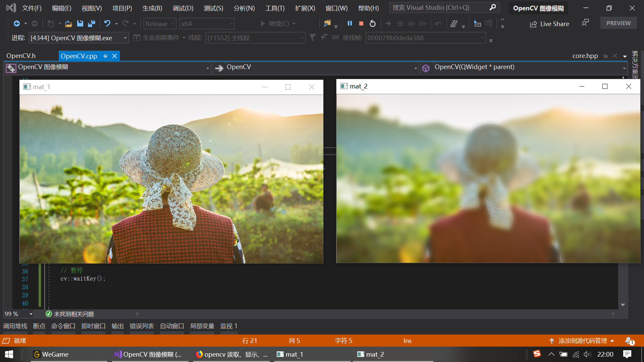Stop debugging with the red square
Screen dimensions: 644x362
(361, 23)
